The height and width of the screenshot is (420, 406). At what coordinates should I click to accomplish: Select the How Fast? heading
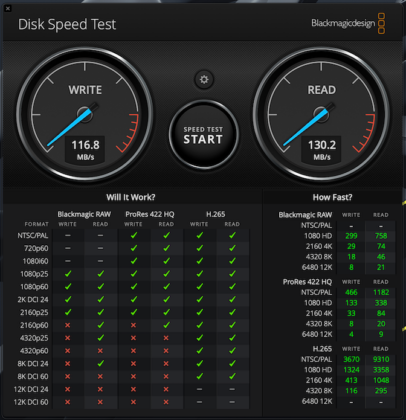[x=332, y=197]
